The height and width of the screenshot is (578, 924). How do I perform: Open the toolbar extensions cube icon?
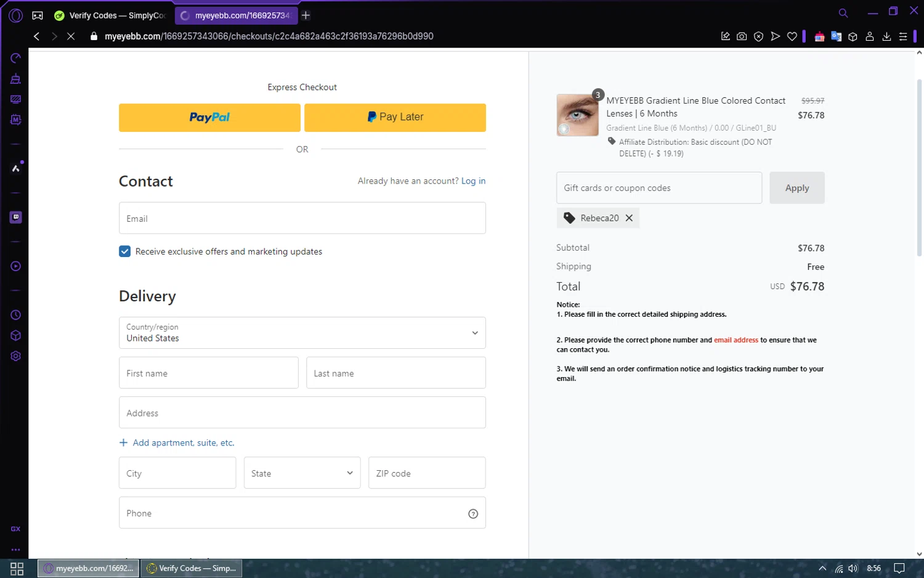(853, 36)
